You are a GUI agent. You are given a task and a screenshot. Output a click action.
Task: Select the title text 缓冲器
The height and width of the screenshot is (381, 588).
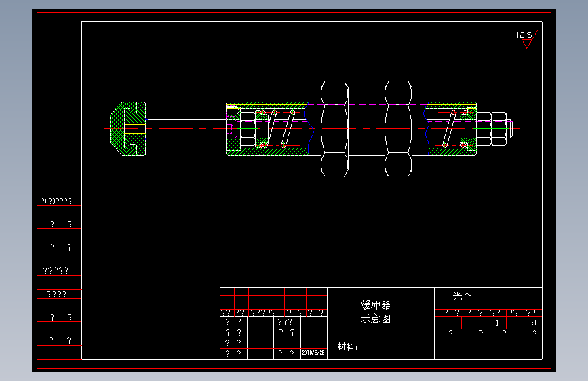tap(375, 305)
